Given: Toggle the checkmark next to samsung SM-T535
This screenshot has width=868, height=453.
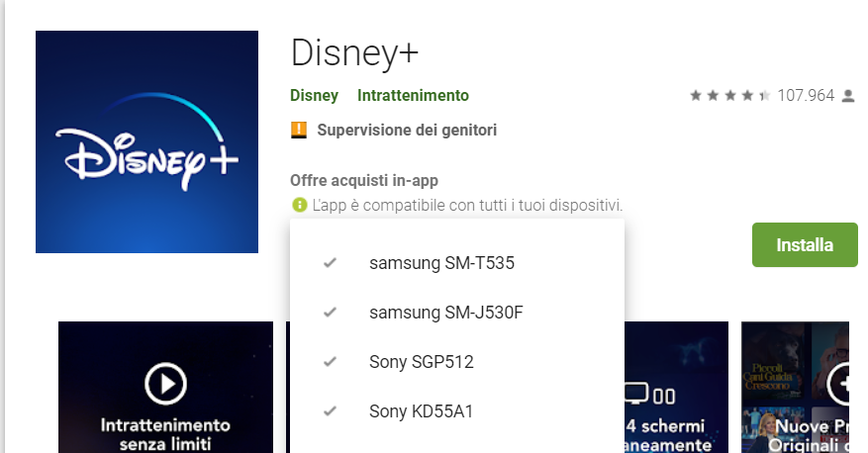Looking at the screenshot, I should click(x=331, y=263).
